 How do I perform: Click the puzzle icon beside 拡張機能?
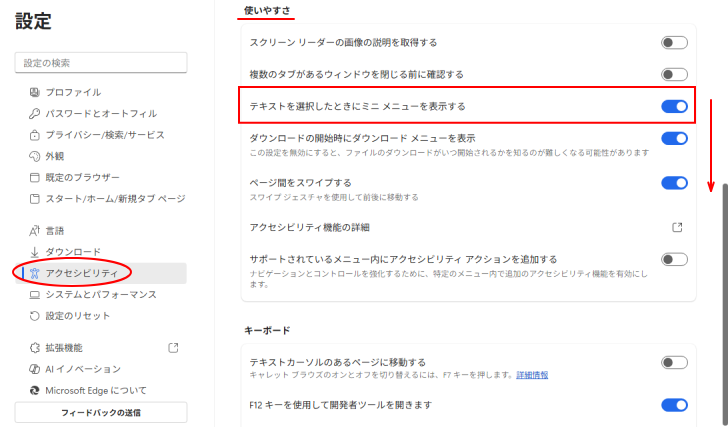(34, 348)
